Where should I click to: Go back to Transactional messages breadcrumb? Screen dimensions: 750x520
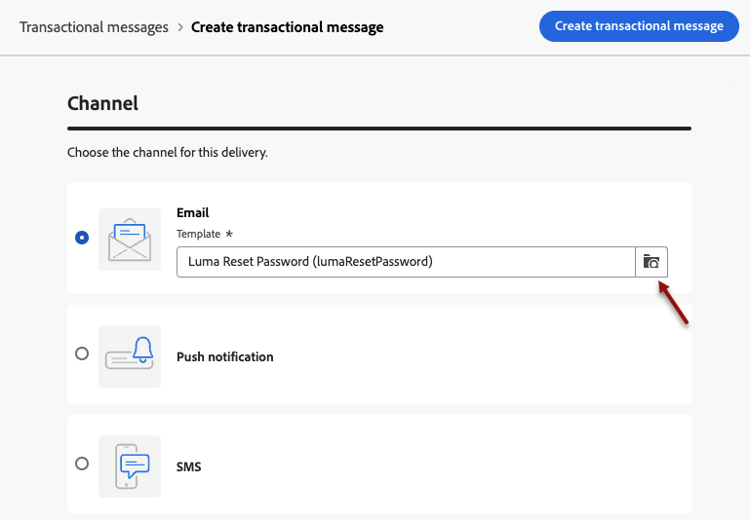[x=94, y=27]
